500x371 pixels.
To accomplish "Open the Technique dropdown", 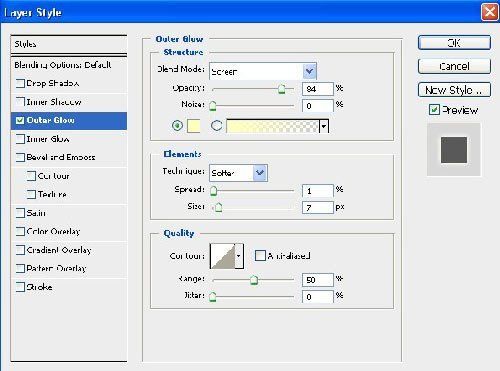I will click(x=260, y=173).
